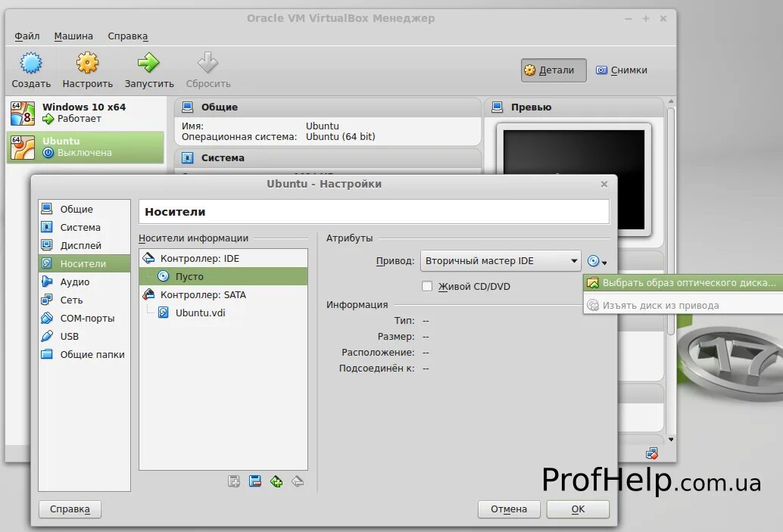
Task: Open the optical disk chooser icon
Action: click(x=597, y=261)
